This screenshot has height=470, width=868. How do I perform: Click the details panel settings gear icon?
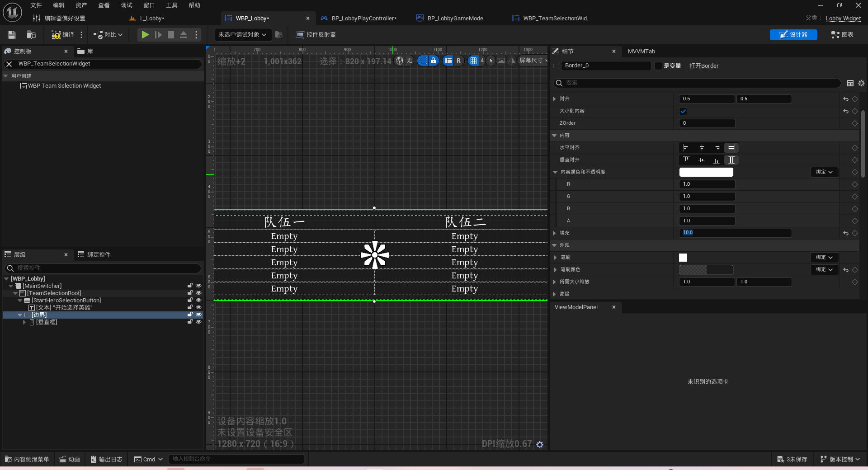pos(861,83)
